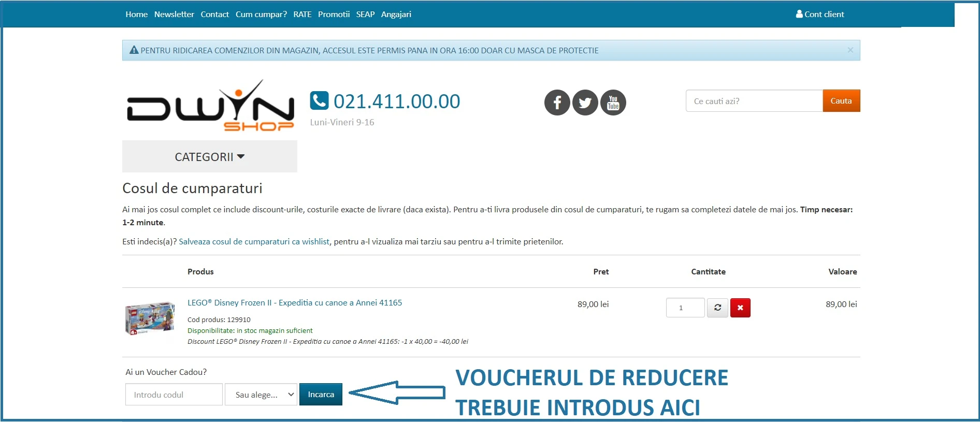Open 'Cum cumpar?' menu item
Image resolution: width=980 pixels, height=422 pixels.
261,14
